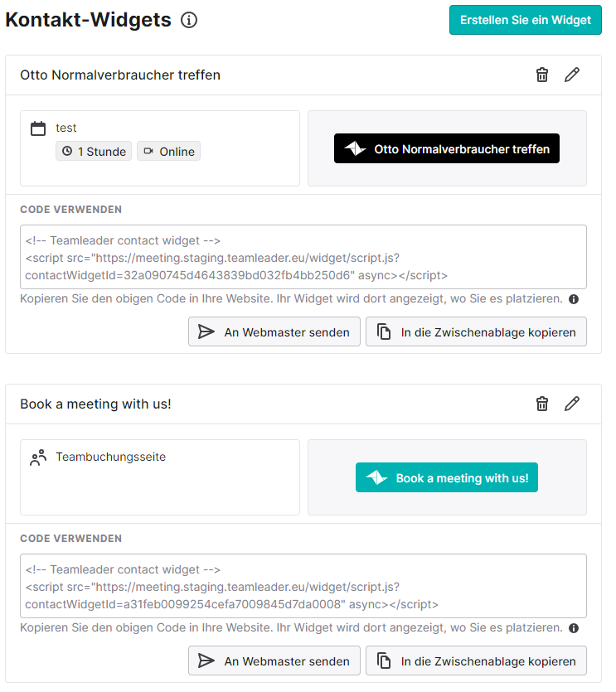The height and width of the screenshot is (692, 616).
Task: Click the 1 Stunde duration tag
Action: (94, 152)
